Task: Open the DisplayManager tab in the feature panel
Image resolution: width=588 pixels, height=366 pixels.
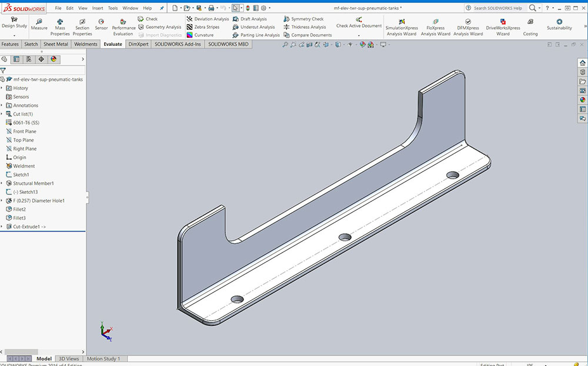Action: pyautogui.click(x=54, y=59)
